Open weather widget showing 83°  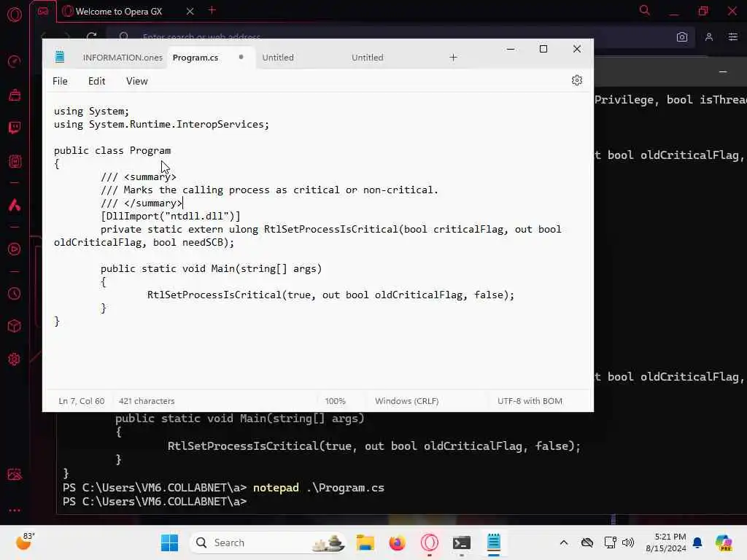tap(26, 542)
